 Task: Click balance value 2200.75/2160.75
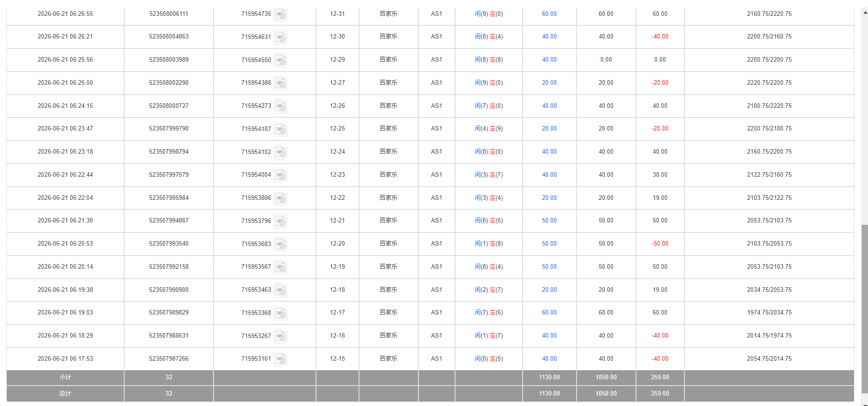coord(769,37)
